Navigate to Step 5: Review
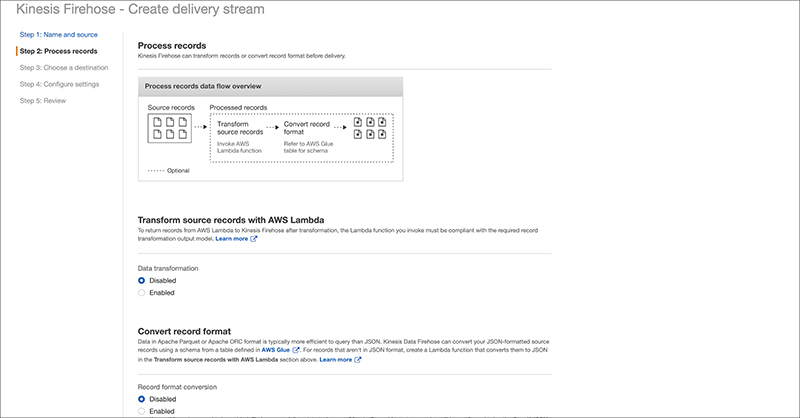The image size is (800, 418). pyautogui.click(x=46, y=100)
